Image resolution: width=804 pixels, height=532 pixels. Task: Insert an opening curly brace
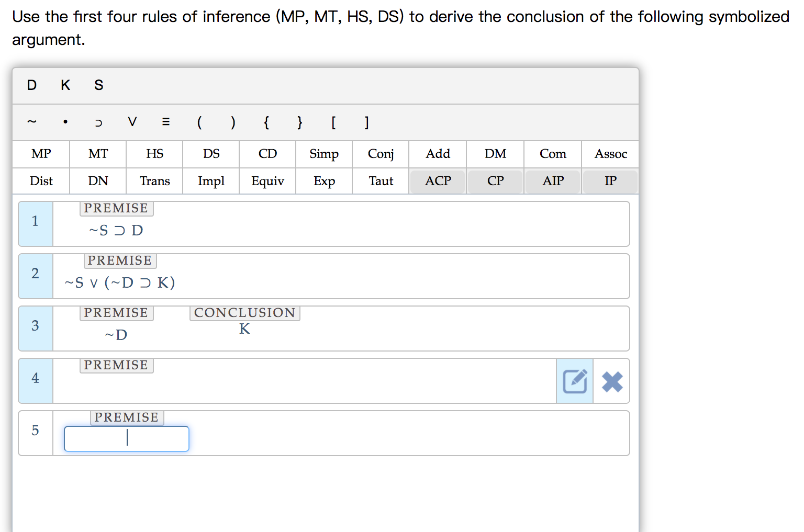pos(266,122)
